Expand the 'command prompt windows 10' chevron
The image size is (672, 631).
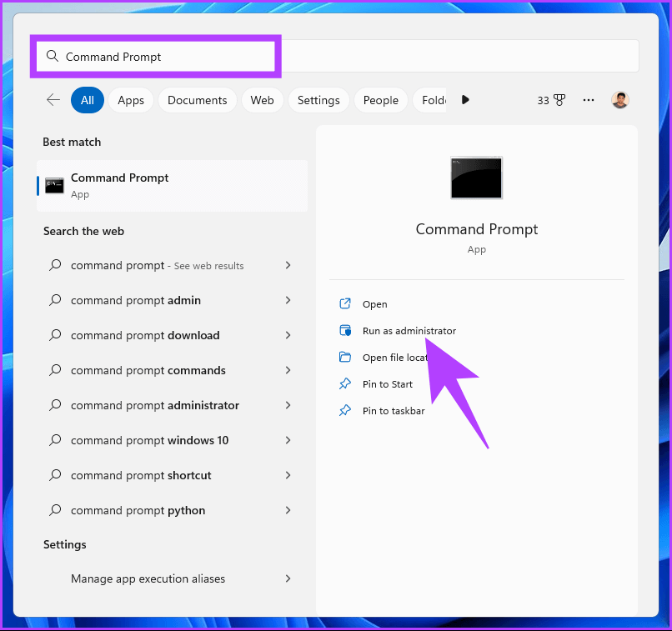tap(288, 440)
